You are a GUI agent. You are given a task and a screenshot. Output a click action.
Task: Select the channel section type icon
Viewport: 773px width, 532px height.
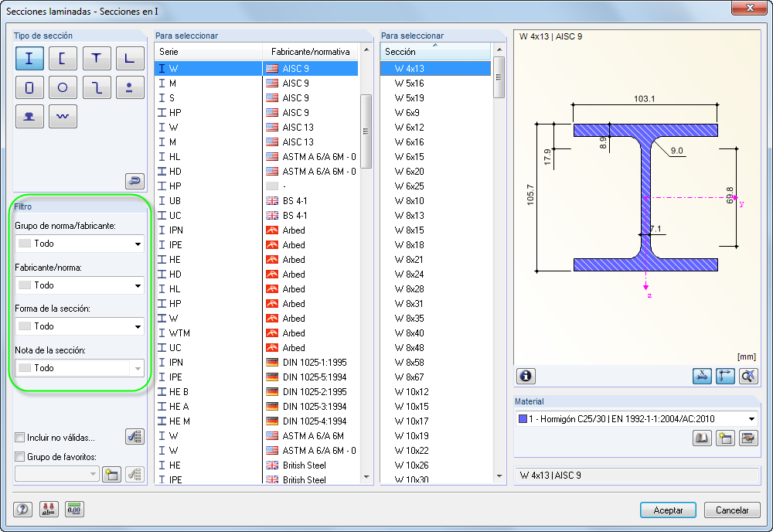[x=63, y=59]
